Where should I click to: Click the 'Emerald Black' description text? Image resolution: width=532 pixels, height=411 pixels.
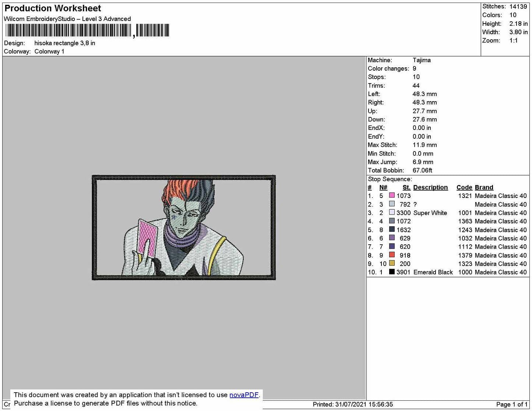[433, 272]
